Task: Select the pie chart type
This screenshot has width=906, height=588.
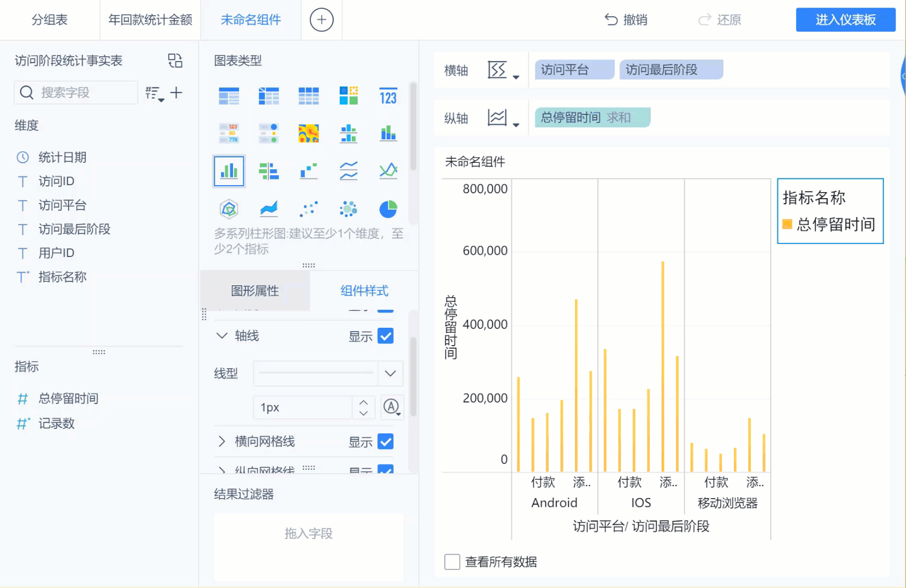Action: pos(388,209)
